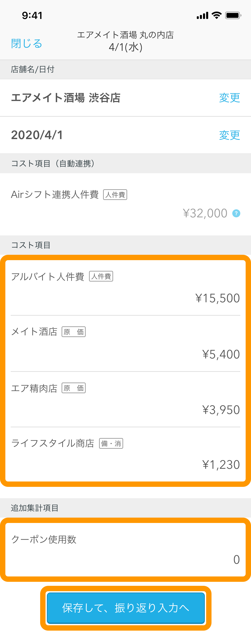
Task: Change the date 2020/4/1 via 変更
Action: (x=230, y=135)
